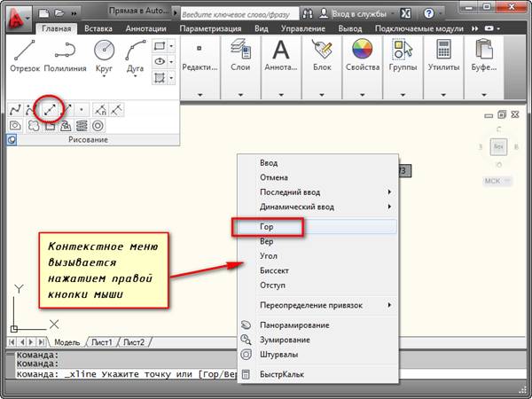The width and height of the screenshot is (532, 399).
Task: Expand the quick access toolbar overflow arrows
Action: pyautogui.click(x=74, y=13)
